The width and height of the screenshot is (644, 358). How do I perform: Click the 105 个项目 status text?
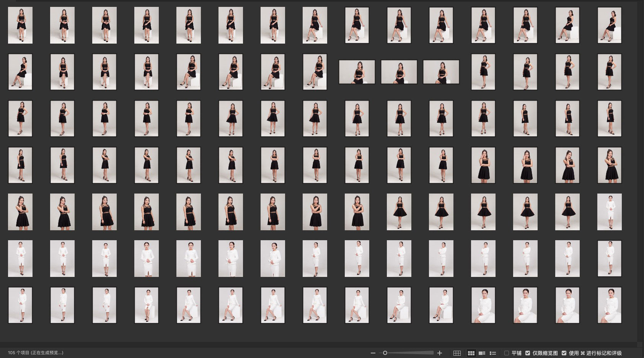pos(36,353)
